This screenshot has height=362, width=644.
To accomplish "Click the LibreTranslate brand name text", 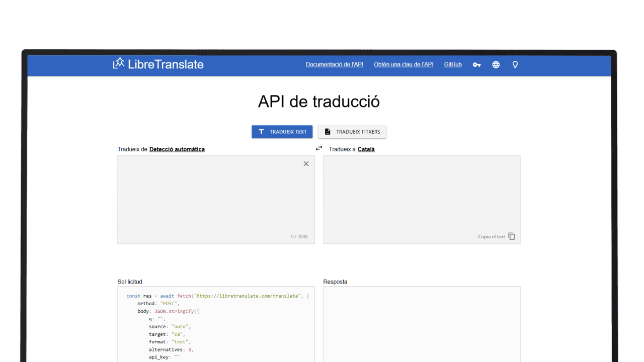I will (x=166, y=64).
